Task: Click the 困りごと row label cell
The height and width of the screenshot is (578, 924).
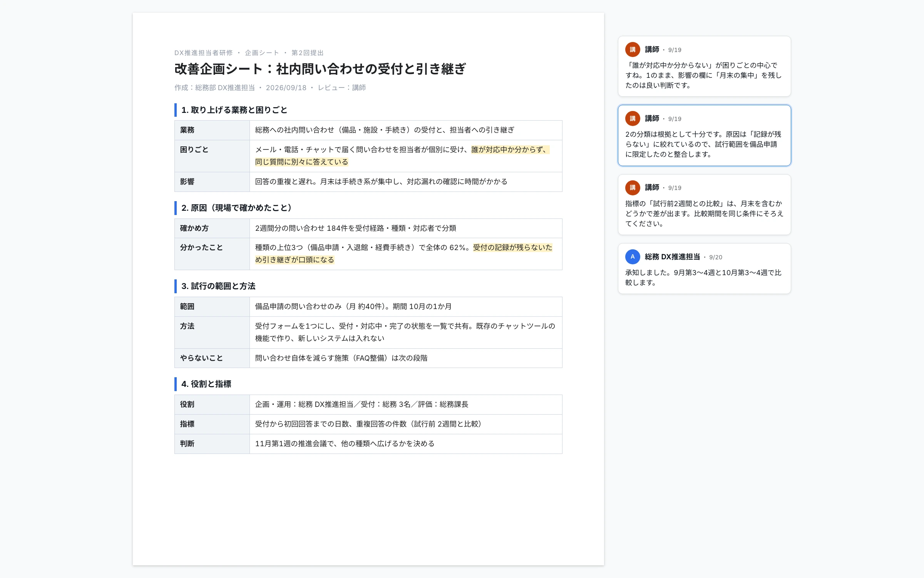Action: point(212,156)
